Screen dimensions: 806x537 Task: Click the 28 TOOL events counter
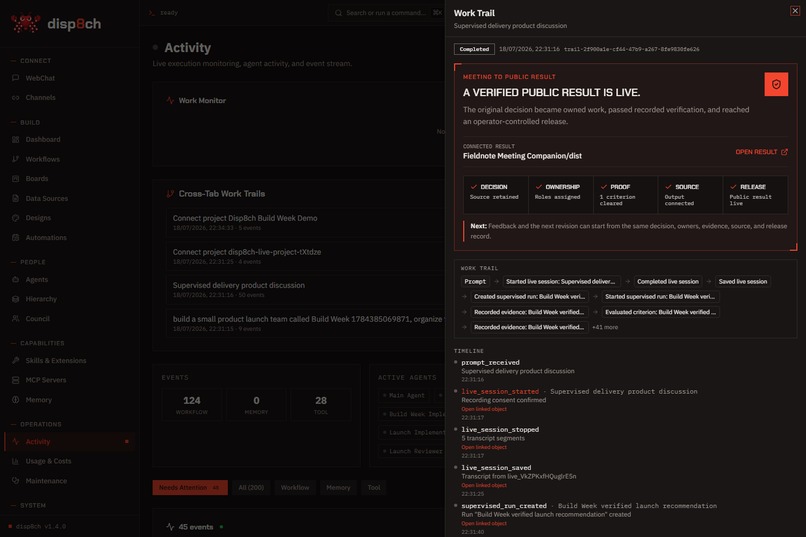coord(321,405)
